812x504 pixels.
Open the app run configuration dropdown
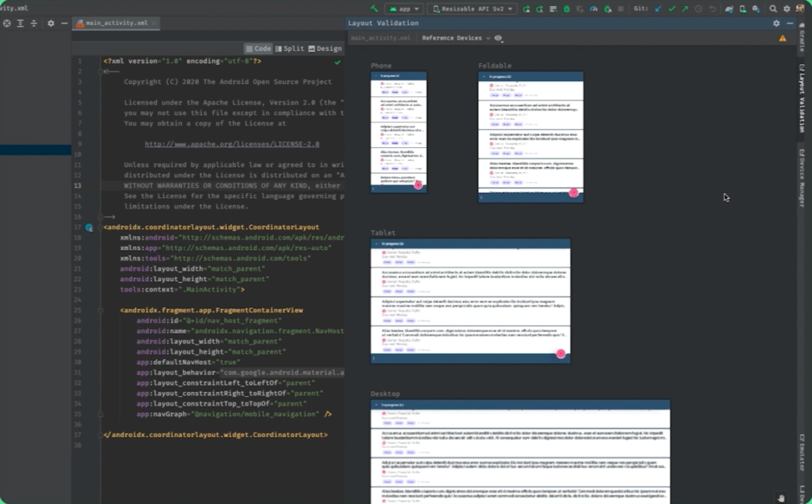[404, 9]
